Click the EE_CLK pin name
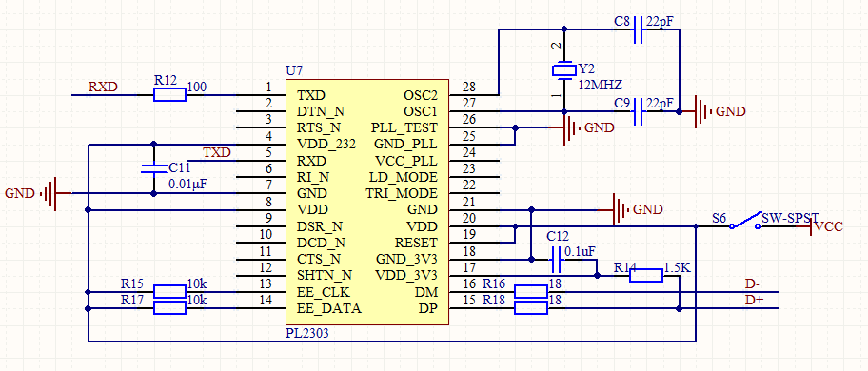This screenshot has height=371, width=868. [x=324, y=291]
